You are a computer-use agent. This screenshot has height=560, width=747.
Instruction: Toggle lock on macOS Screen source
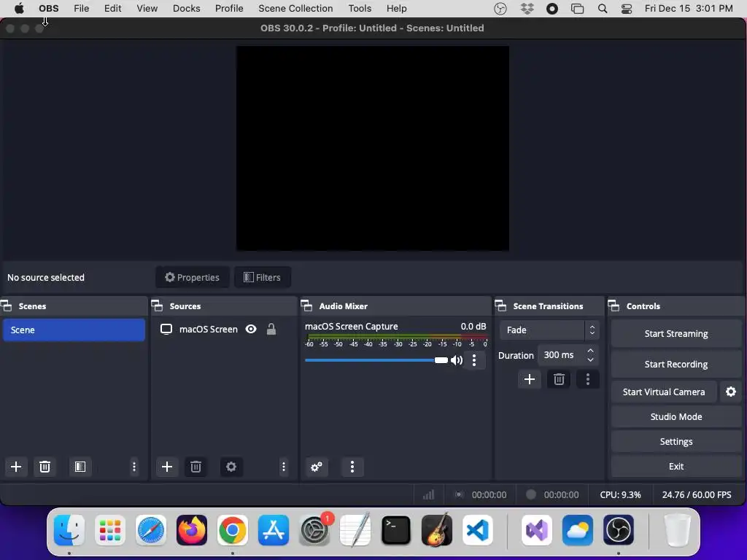[271, 329]
